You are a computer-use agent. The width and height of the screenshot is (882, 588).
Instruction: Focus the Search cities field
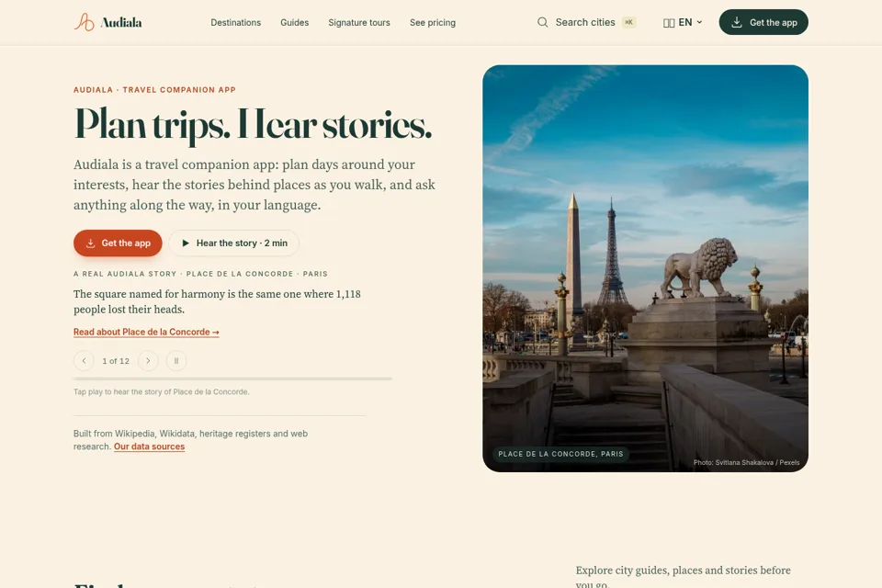pyautogui.click(x=586, y=22)
